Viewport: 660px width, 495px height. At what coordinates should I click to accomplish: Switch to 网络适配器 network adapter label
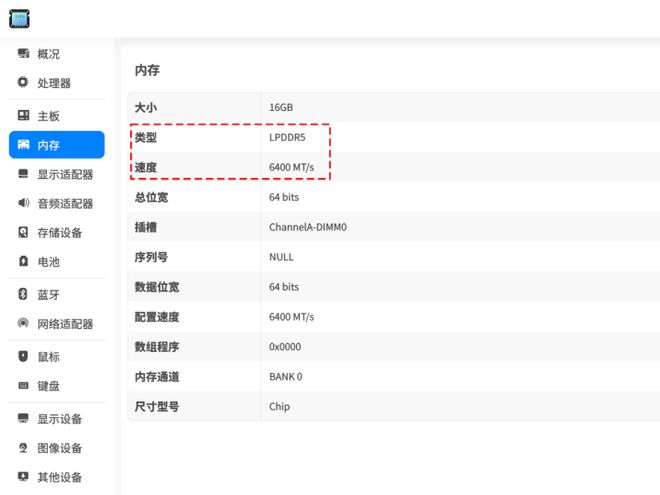coord(65,324)
